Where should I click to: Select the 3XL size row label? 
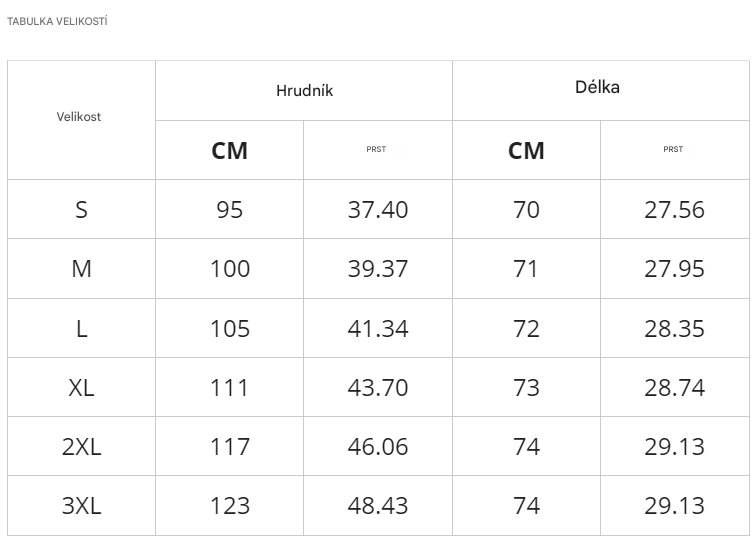point(81,506)
